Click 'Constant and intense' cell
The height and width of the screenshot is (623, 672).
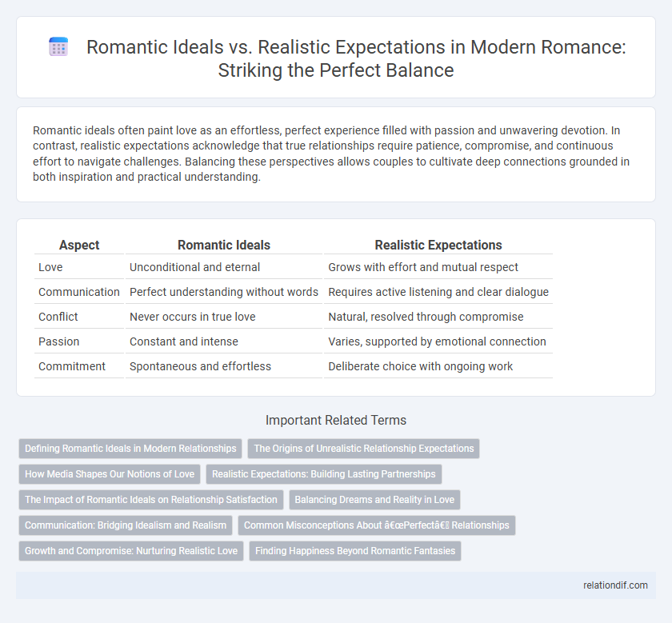(x=184, y=341)
